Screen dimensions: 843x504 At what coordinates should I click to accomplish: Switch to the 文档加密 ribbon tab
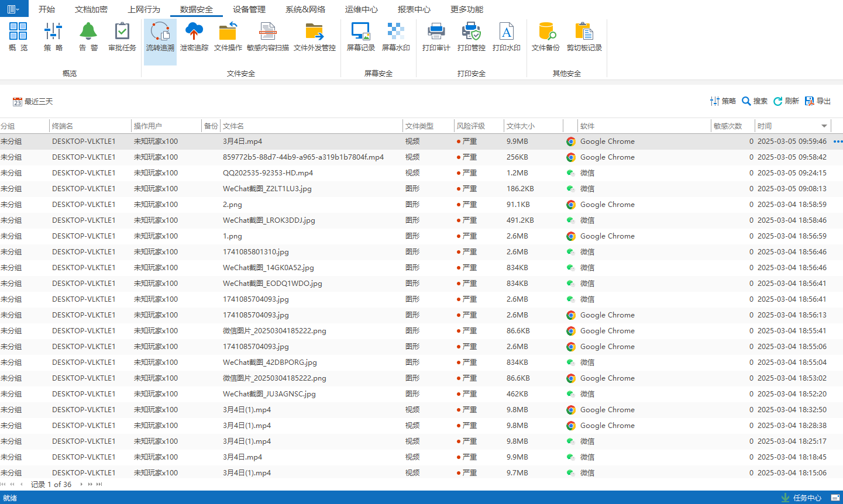(x=91, y=9)
